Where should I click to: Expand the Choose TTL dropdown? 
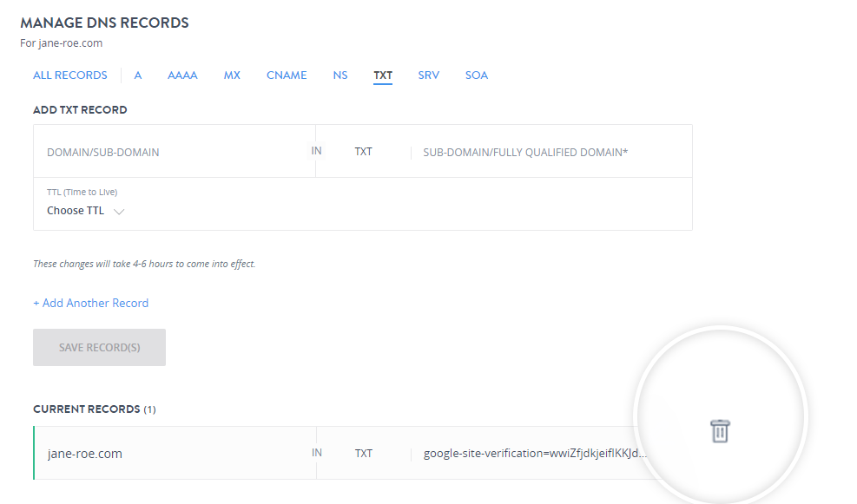(86, 211)
